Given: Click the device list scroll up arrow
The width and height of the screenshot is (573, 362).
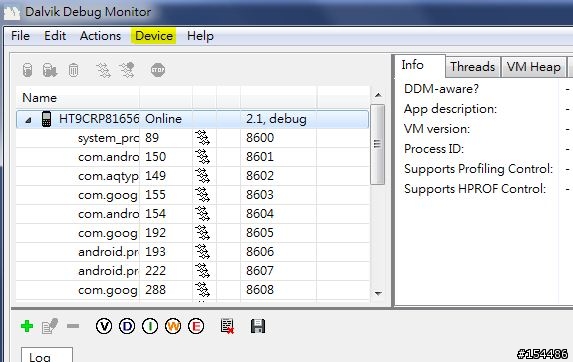Looking at the screenshot, I should pyautogui.click(x=378, y=95).
